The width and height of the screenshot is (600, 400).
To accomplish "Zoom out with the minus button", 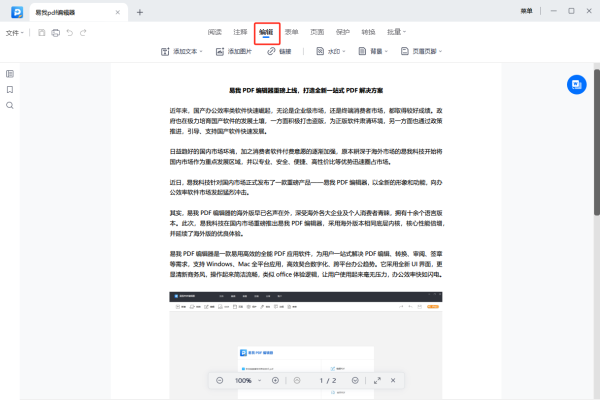I will tap(219, 380).
